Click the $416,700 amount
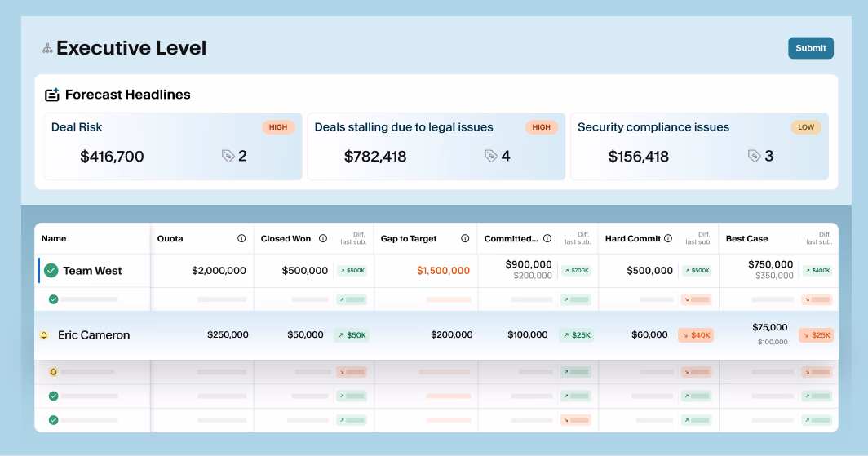This screenshot has width=868, height=456. pos(112,157)
